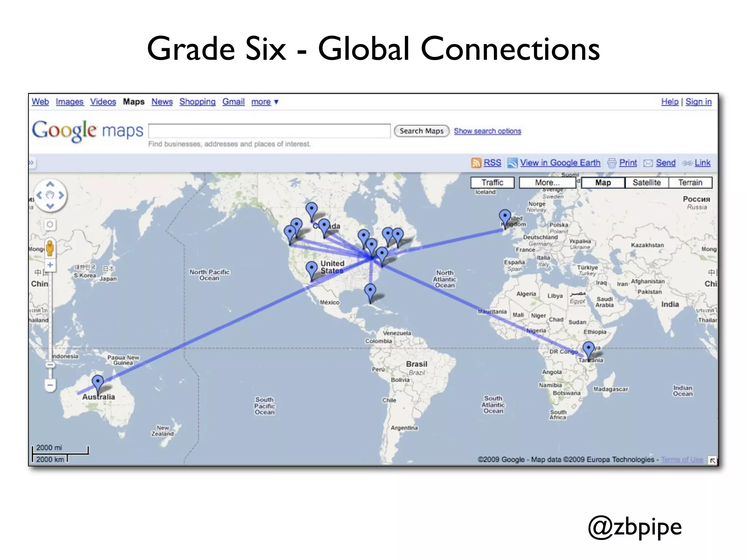Toggle the Traffic layer button

[492, 183]
